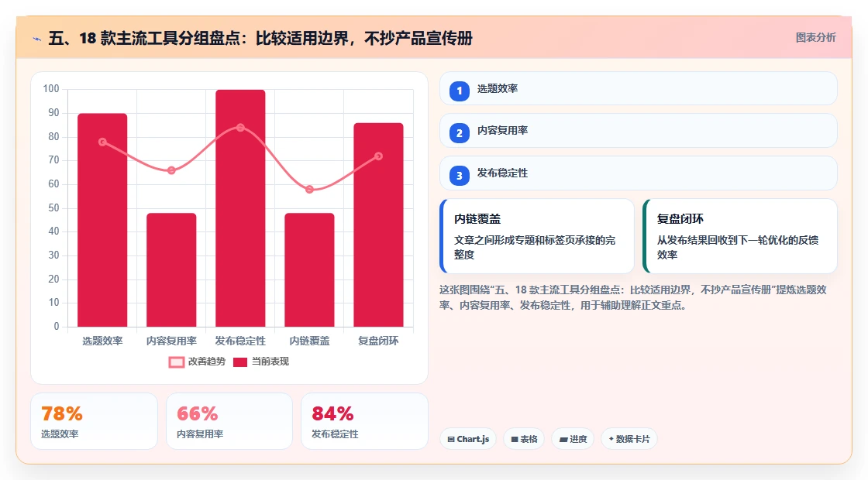This screenshot has height=480, width=868.
Task: Click the numbered badge 3 for 发布稳定性
Action: [460, 175]
